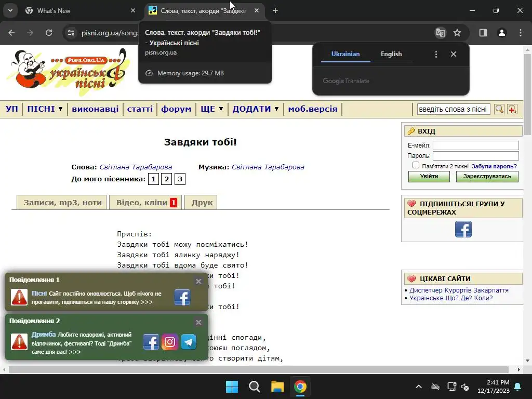The height and width of the screenshot is (399, 532).
Task: Click the magnifier search icon
Action: point(499,109)
